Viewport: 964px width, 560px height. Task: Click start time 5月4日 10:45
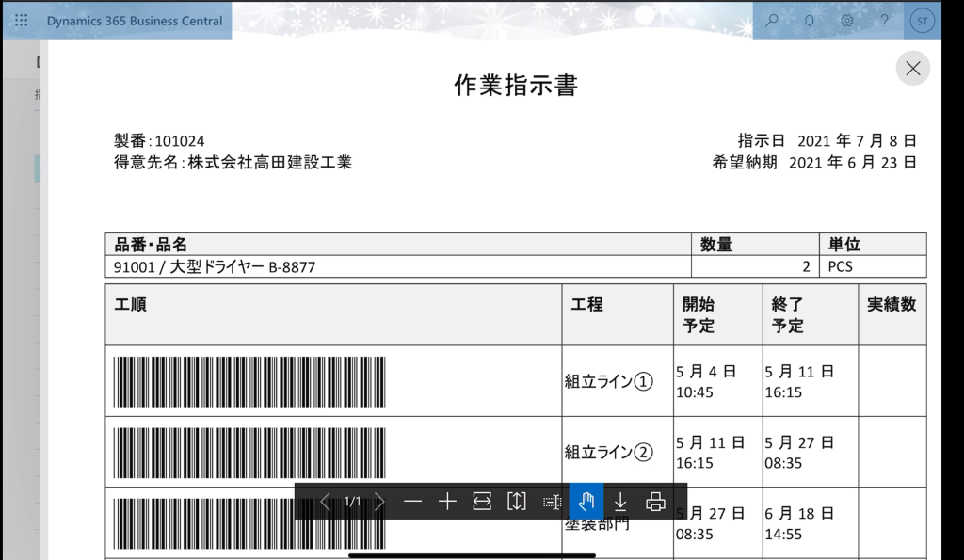point(706,382)
